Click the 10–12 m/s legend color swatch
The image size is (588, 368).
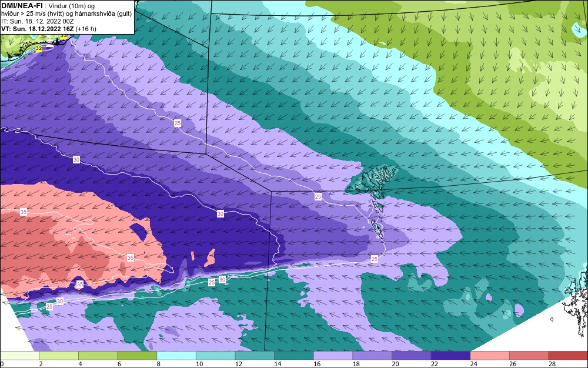(x=216, y=356)
